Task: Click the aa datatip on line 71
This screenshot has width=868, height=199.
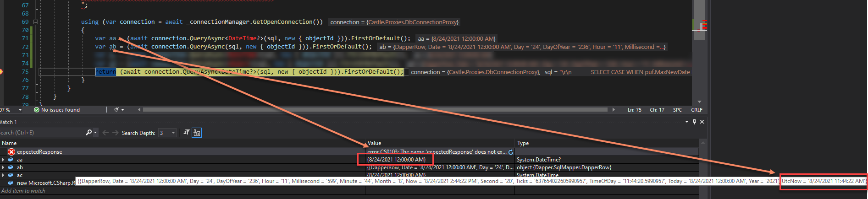Action: (457, 39)
